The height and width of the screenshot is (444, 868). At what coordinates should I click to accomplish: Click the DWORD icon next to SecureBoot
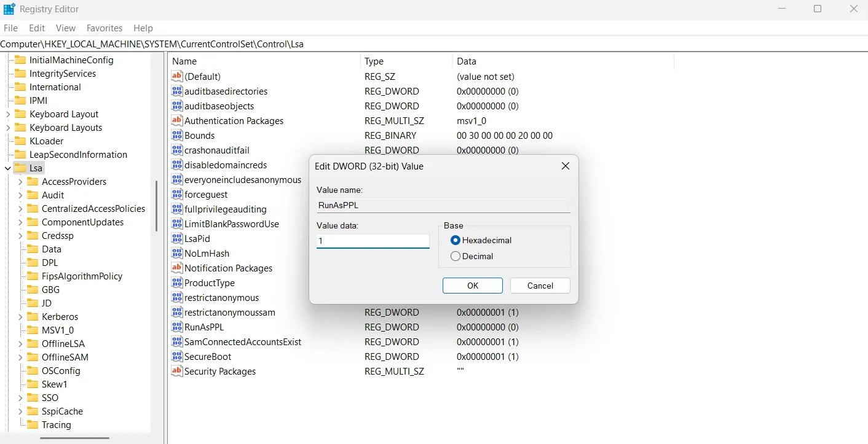pyautogui.click(x=176, y=356)
